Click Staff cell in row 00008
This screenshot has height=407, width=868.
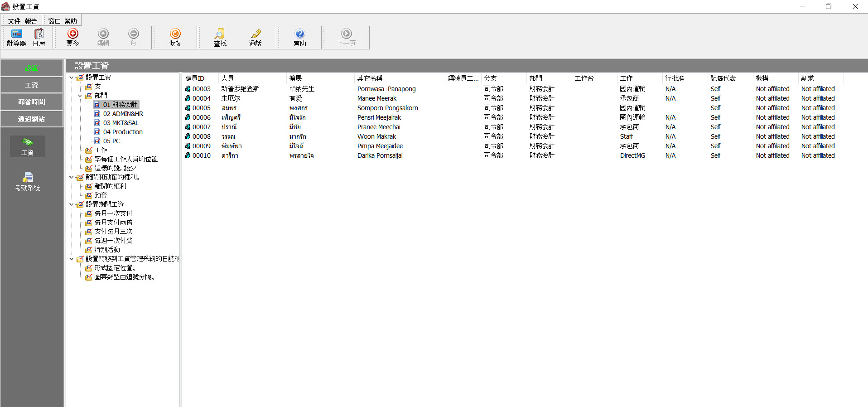[x=627, y=136]
